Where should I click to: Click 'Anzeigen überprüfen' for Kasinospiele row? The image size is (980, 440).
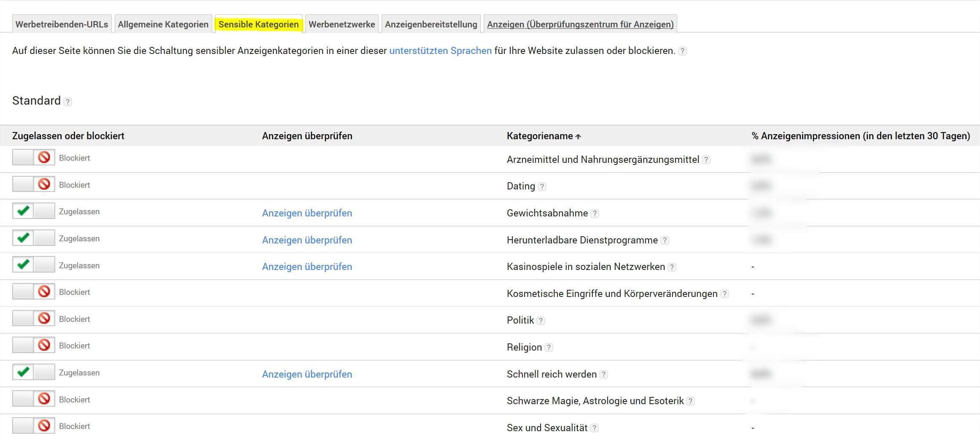[307, 267]
